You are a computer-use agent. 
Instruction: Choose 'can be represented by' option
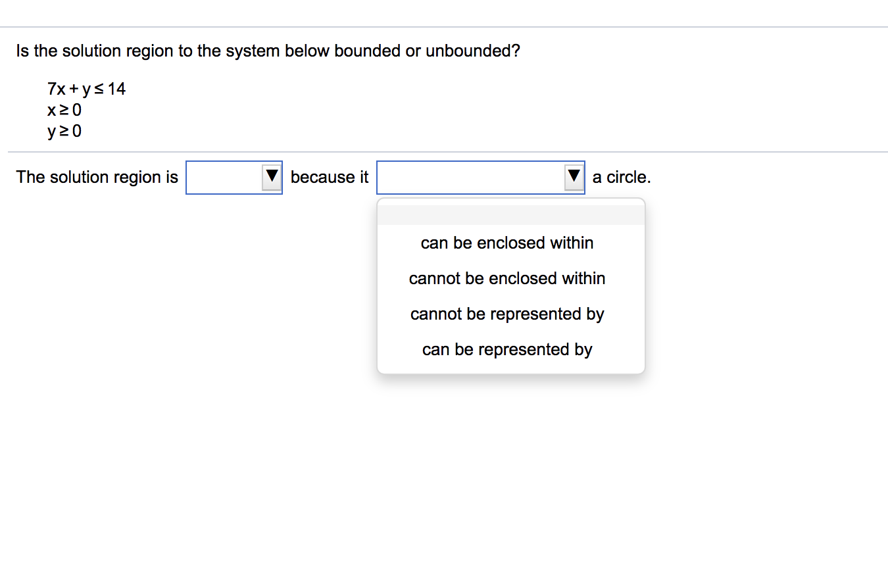click(x=506, y=349)
